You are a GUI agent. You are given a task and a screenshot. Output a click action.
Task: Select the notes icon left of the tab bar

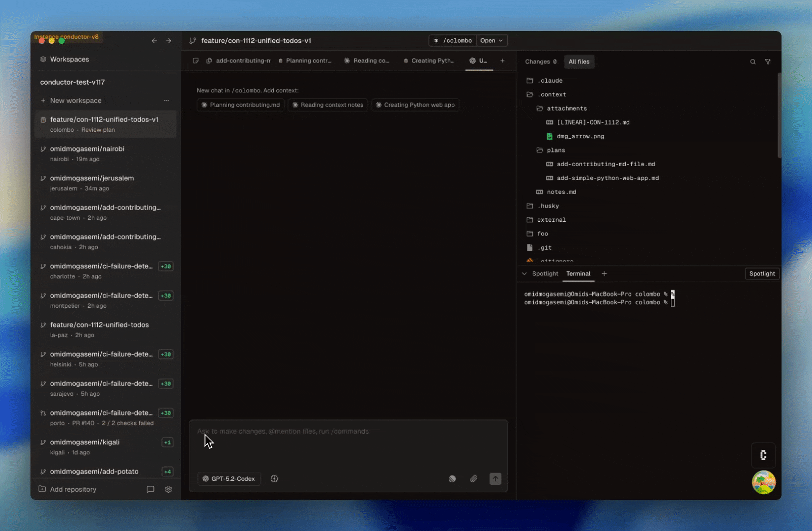(196, 60)
